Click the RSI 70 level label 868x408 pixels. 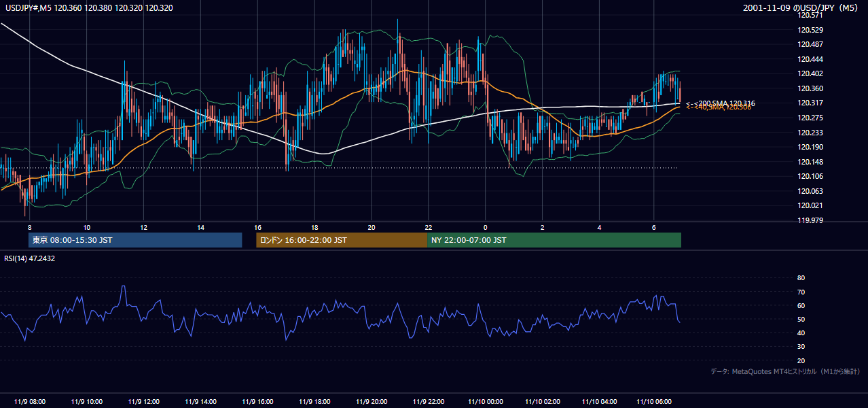tap(801, 292)
